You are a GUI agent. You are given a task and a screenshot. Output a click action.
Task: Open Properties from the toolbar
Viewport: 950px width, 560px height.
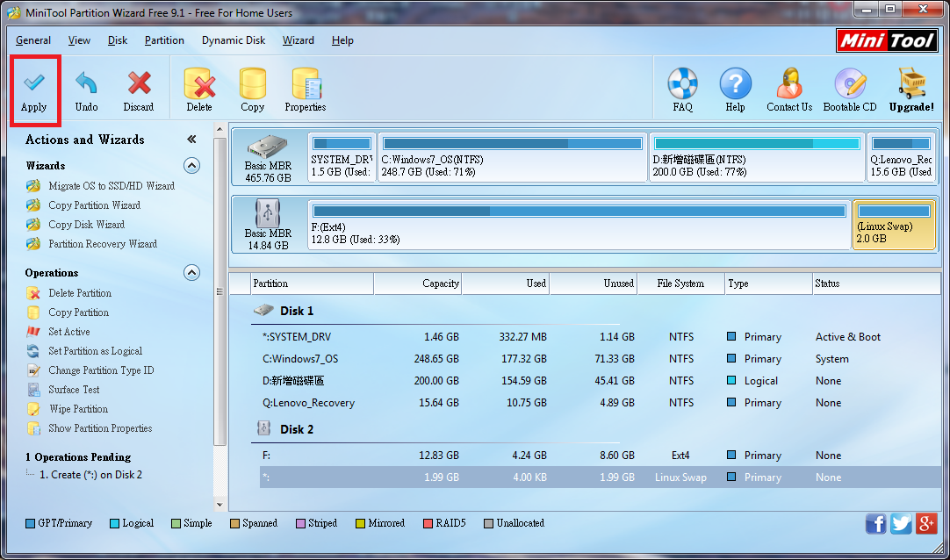pyautogui.click(x=306, y=90)
